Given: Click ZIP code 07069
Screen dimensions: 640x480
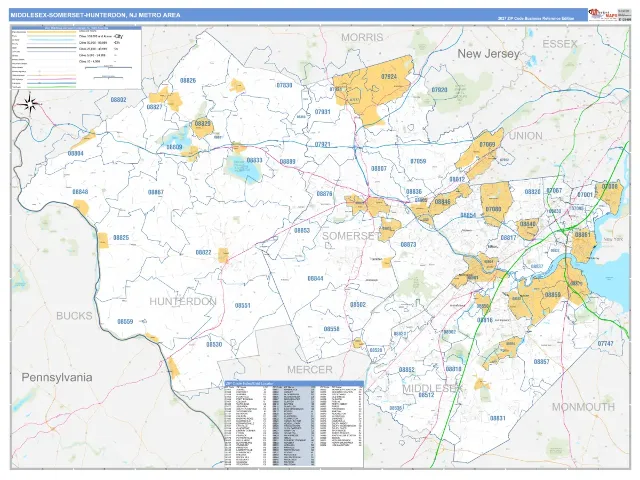Looking at the screenshot, I should [x=487, y=144].
